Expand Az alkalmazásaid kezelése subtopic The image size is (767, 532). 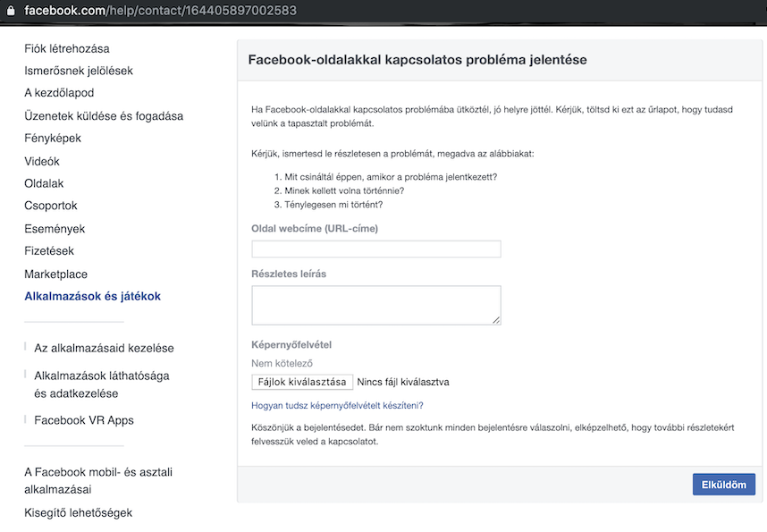pos(104,348)
